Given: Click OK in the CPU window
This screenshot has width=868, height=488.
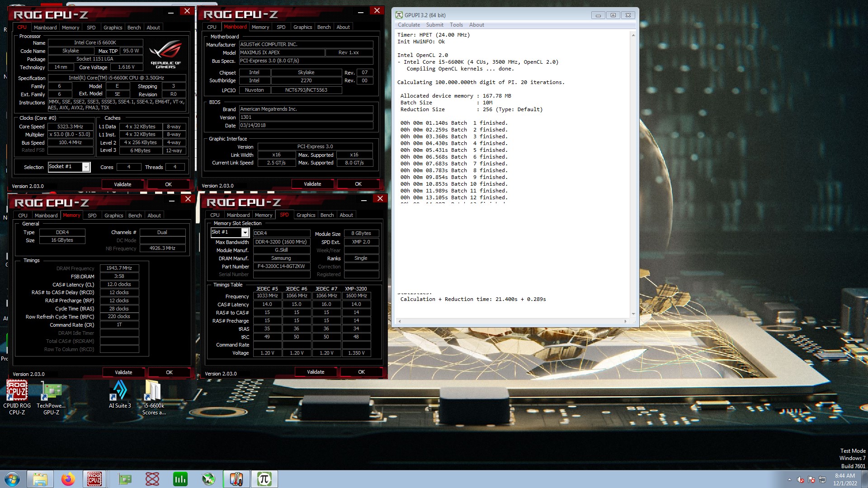Looking at the screenshot, I should point(168,184).
